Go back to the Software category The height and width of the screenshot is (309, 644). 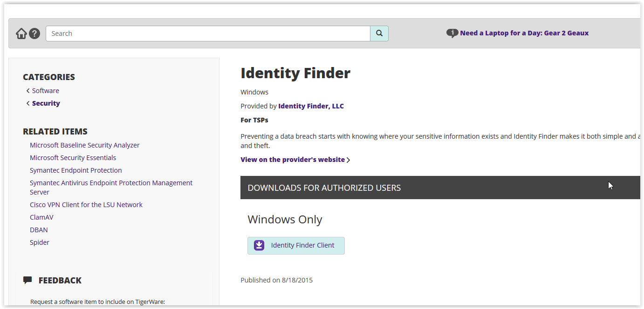pyautogui.click(x=45, y=91)
